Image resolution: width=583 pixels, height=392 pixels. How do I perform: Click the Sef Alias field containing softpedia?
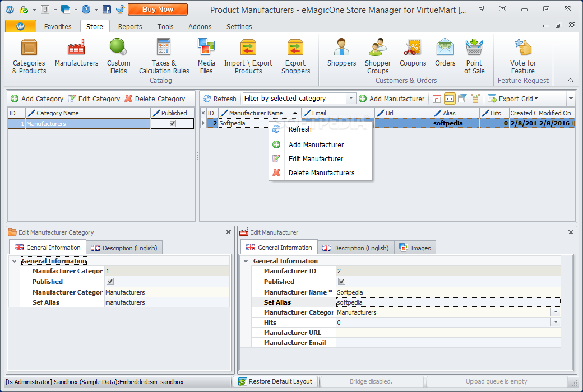point(448,302)
